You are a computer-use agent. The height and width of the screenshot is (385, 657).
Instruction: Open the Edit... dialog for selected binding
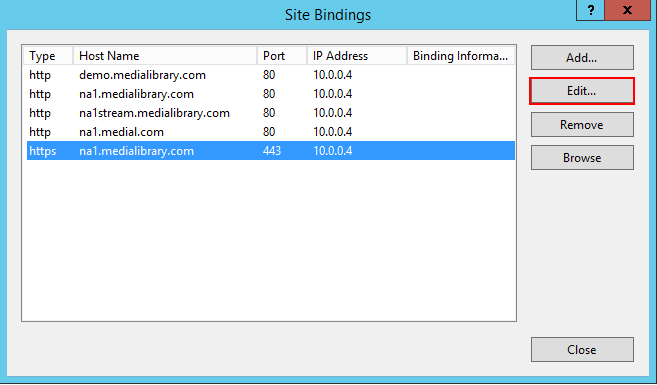point(582,91)
